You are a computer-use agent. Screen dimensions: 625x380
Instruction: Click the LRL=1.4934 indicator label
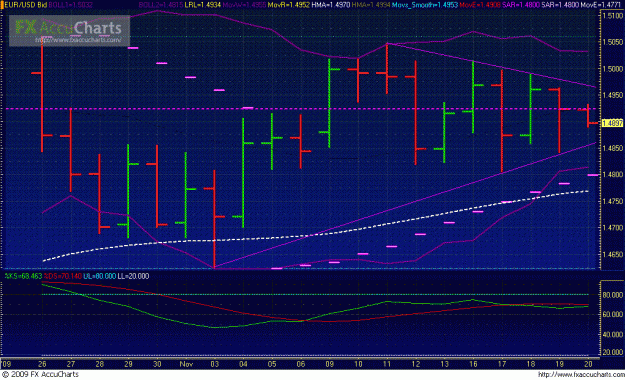203,5
